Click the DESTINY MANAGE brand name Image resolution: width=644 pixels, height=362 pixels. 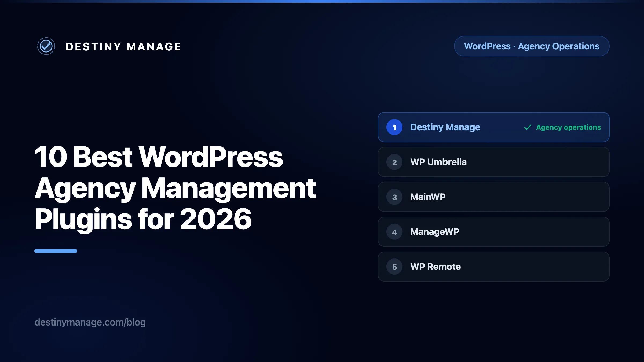[x=123, y=47]
